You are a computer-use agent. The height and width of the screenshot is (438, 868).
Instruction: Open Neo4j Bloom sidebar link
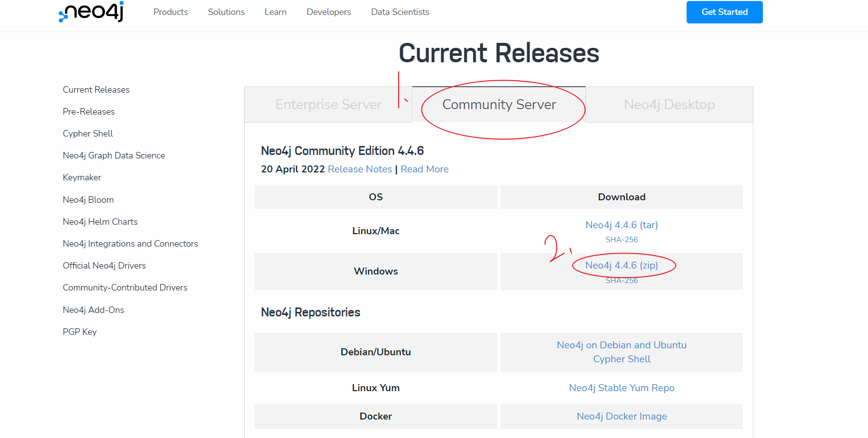click(88, 200)
